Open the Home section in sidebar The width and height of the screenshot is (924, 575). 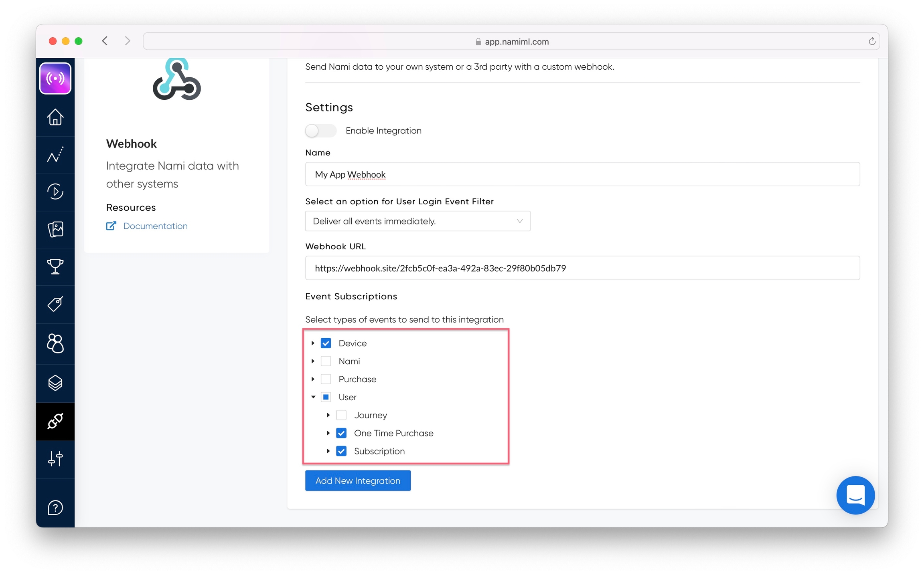pyautogui.click(x=55, y=117)
